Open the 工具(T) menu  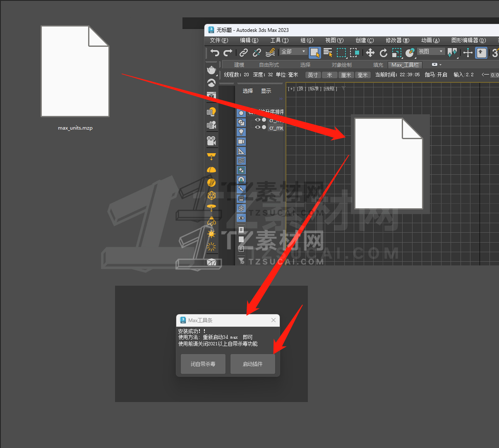click(x=279, y=40)
